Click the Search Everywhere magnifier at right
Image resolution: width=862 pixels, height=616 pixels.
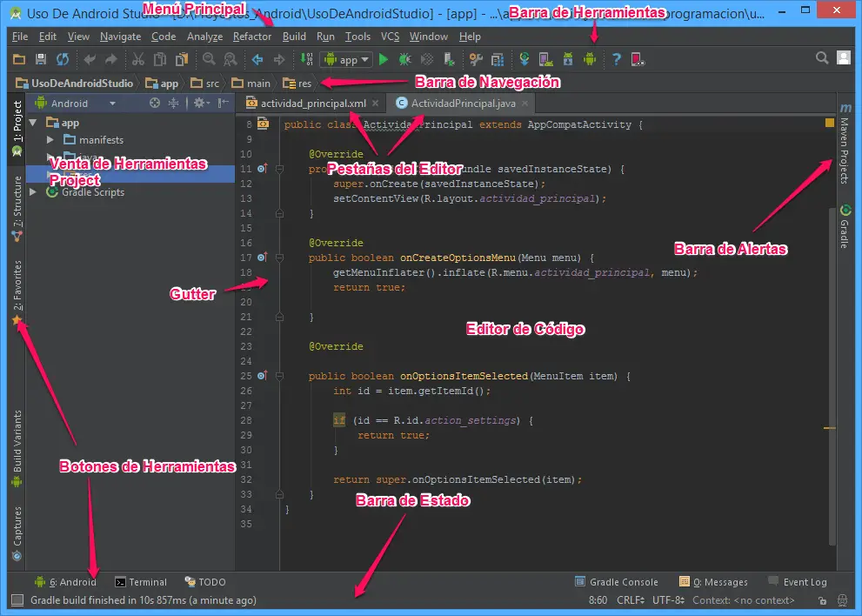pos(822,57)
